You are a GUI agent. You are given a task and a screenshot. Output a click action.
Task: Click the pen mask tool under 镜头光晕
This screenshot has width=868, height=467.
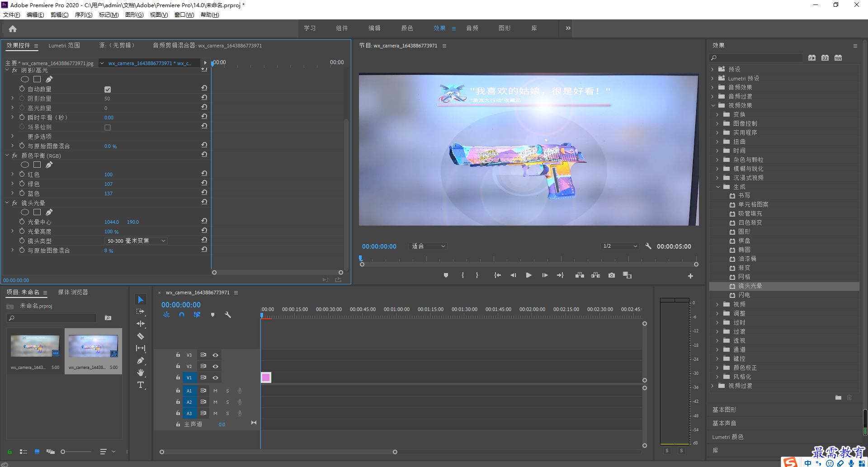pyautogui.click(x=49, y=212)
